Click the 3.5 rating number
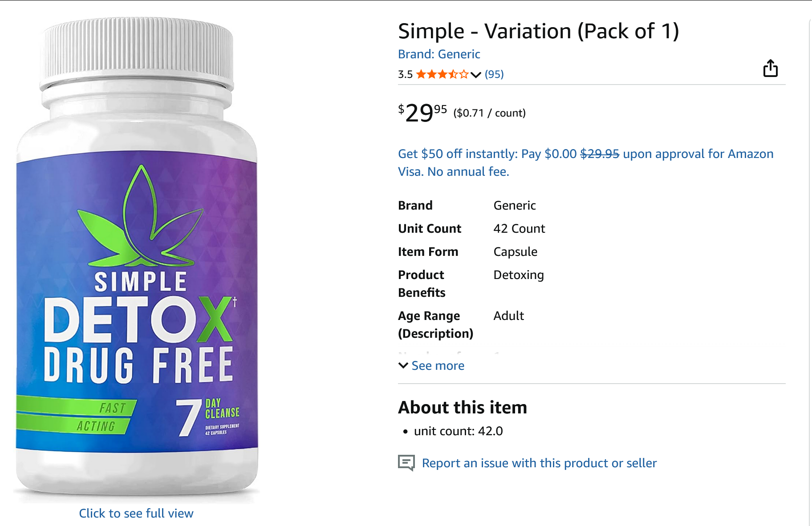Image resolution: width=812 pixels, height=526 pixels. tap(405, 74)
